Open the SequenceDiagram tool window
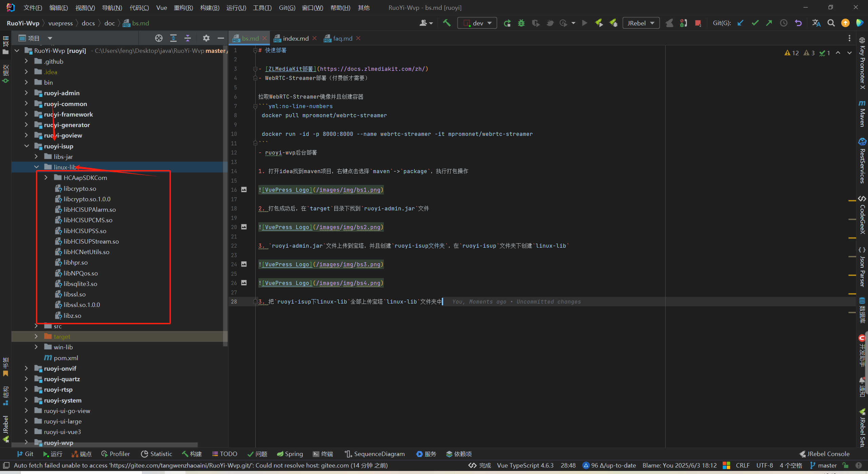 [x=375, y=454]
